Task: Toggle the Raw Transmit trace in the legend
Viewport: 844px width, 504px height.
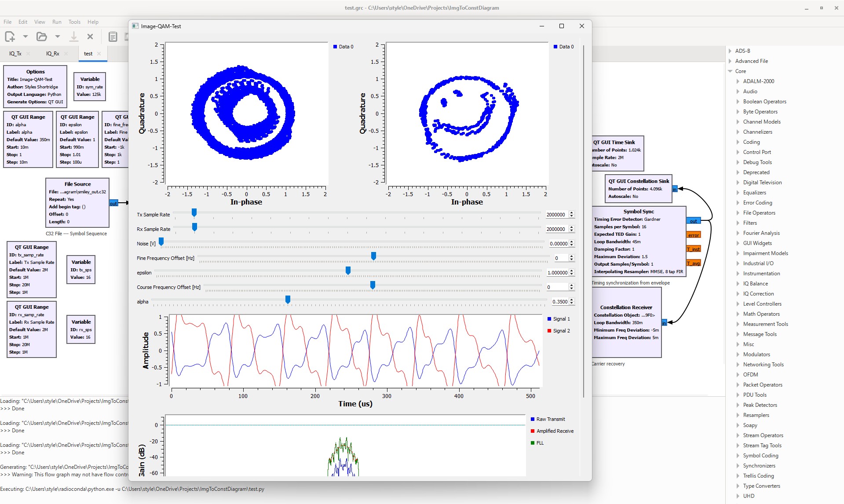Action: tap(548, 419)
